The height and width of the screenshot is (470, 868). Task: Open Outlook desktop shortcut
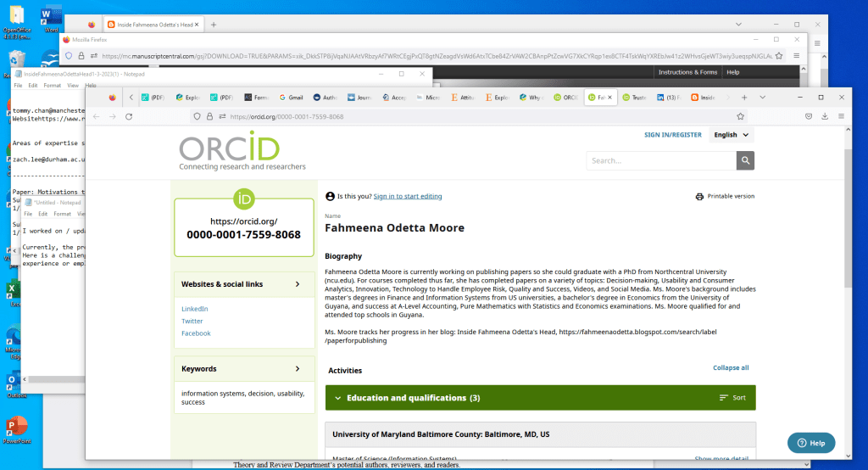[x=15, y=386]
